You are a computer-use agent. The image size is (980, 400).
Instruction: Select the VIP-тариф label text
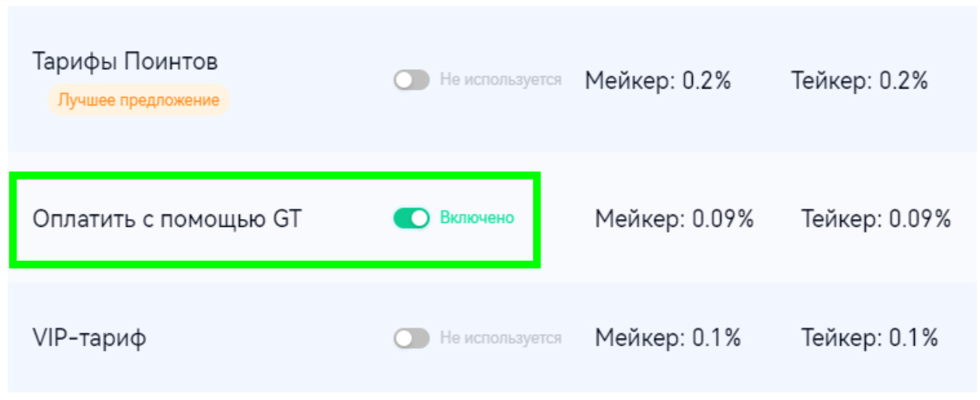89,339
